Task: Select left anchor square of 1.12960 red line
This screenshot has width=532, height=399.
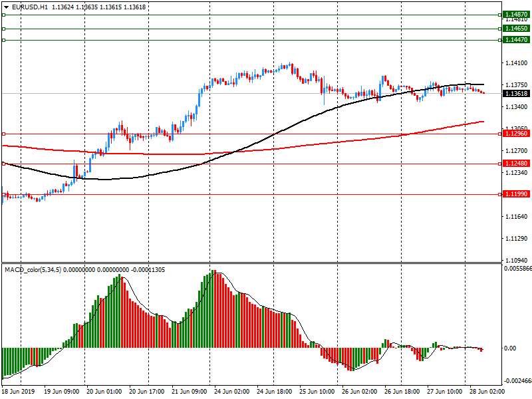Action: 4,134
